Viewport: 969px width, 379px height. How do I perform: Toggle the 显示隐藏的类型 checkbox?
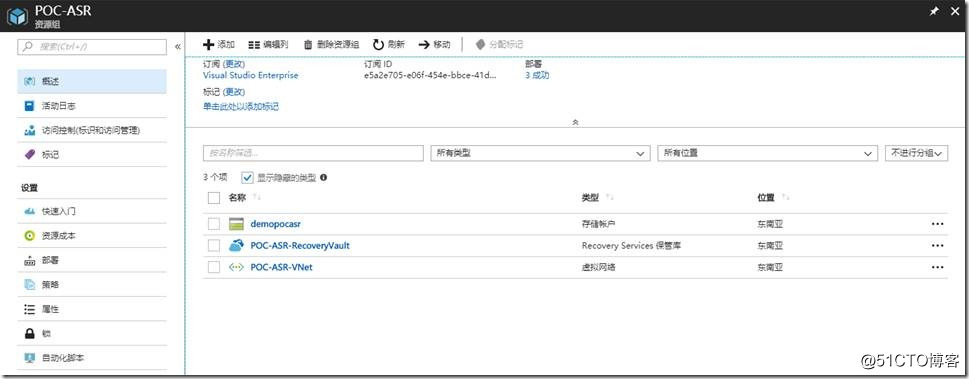click(x=247, y=177)
